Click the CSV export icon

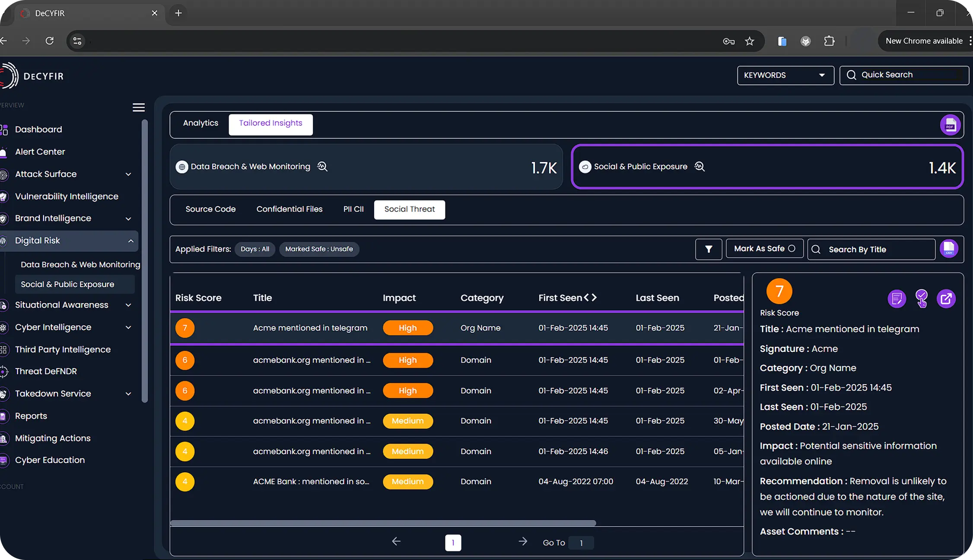(x=949, y=249)
